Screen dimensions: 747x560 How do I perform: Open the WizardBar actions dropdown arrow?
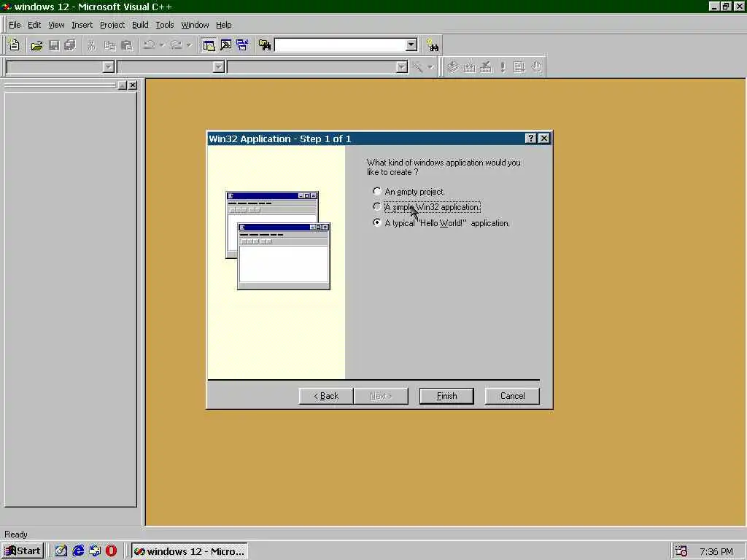(x=430, y=67)
